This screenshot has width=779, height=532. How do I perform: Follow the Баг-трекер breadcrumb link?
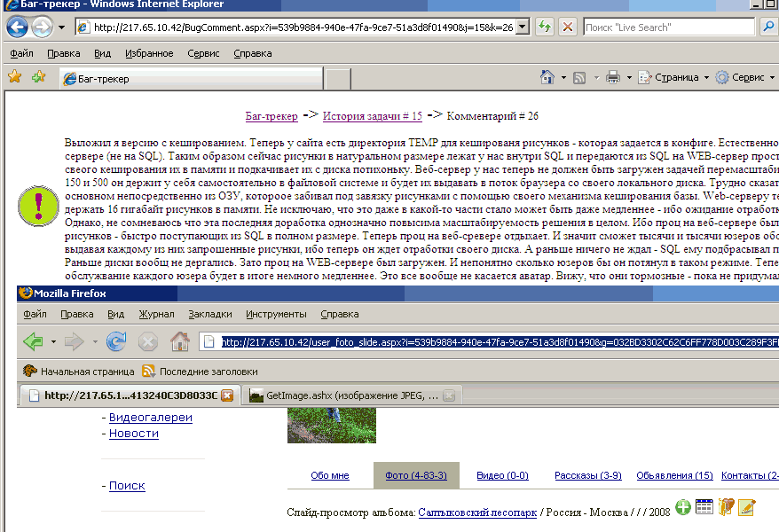click(x=271, y=116)
